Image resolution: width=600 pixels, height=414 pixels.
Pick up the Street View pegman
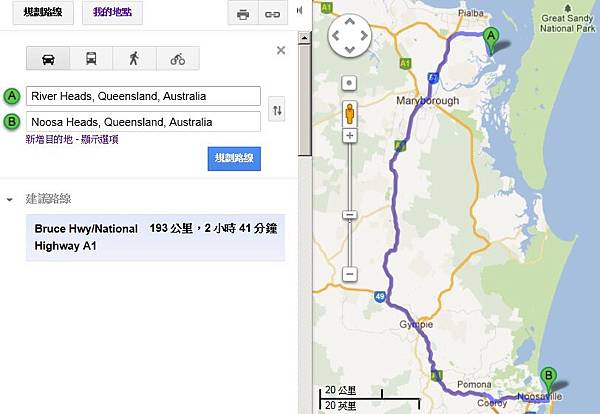349,113
